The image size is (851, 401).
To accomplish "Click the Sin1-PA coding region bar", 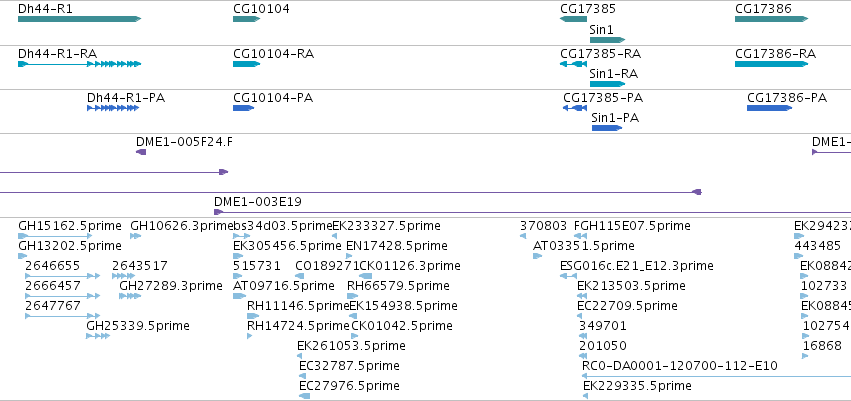I will pos(607,128).
